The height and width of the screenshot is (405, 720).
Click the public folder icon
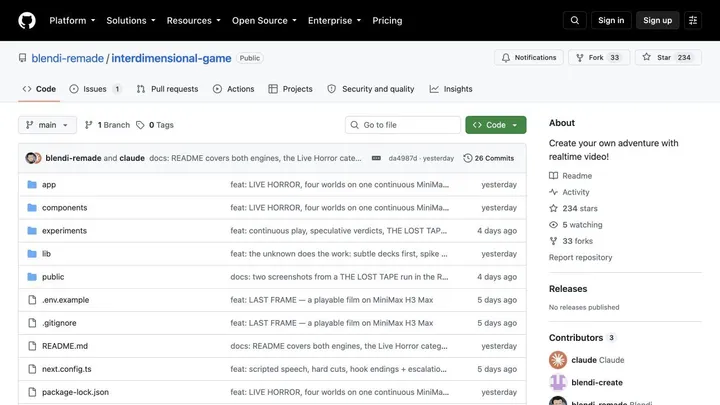(32, 277)
